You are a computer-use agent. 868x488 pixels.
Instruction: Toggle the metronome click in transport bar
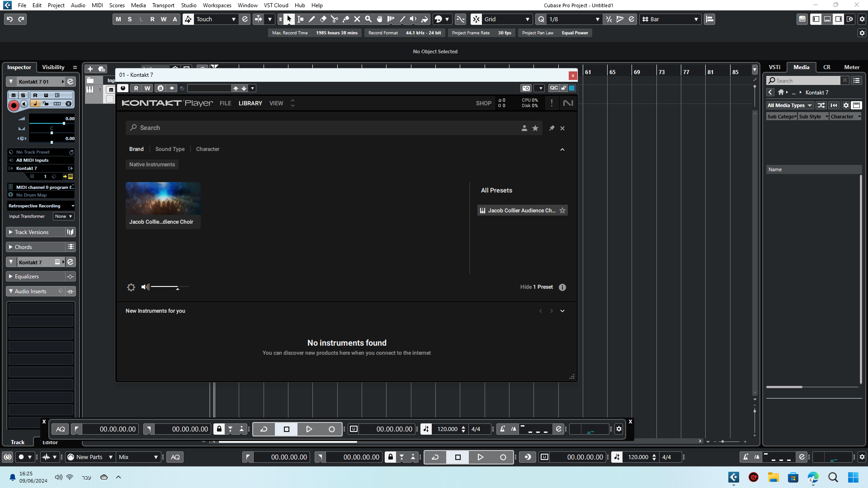[745, 457]
